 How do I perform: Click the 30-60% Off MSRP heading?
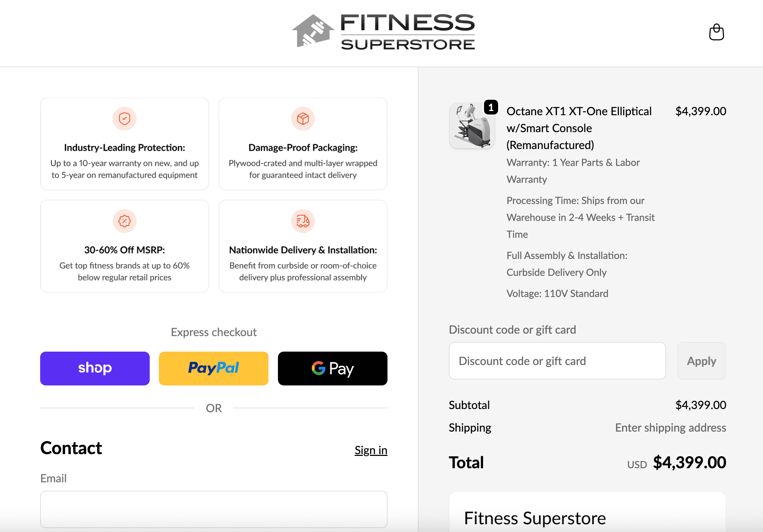coord(124,250)
